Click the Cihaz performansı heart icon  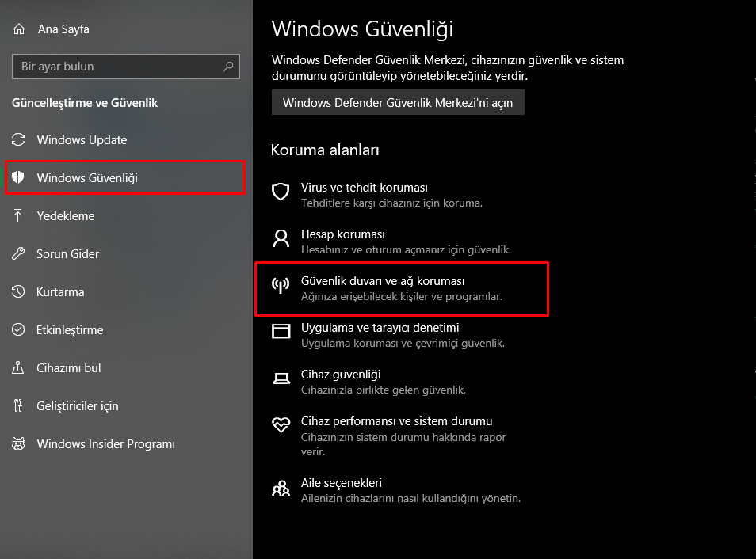pyautogui.click(x=281, y=425)
